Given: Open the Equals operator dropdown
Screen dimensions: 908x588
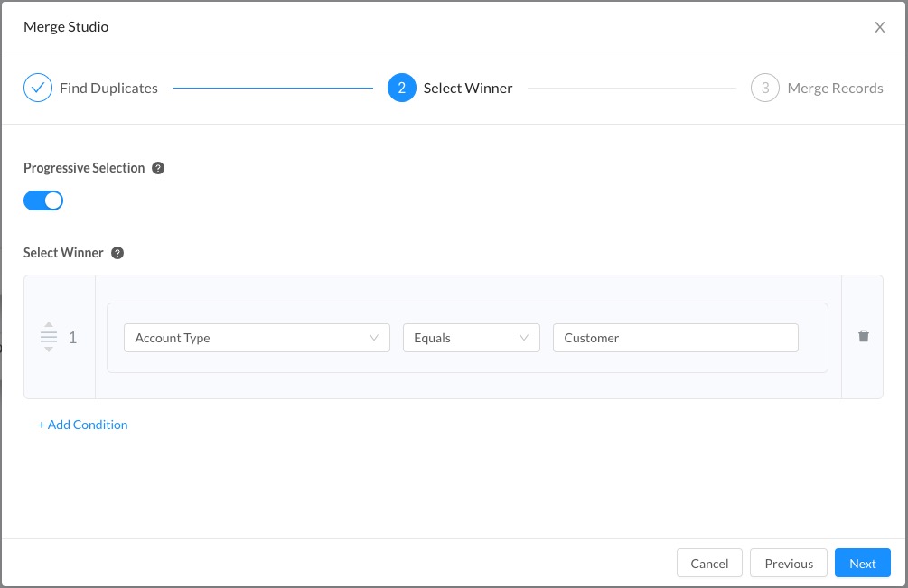Looking at the screenshot, I should [472, 338].
